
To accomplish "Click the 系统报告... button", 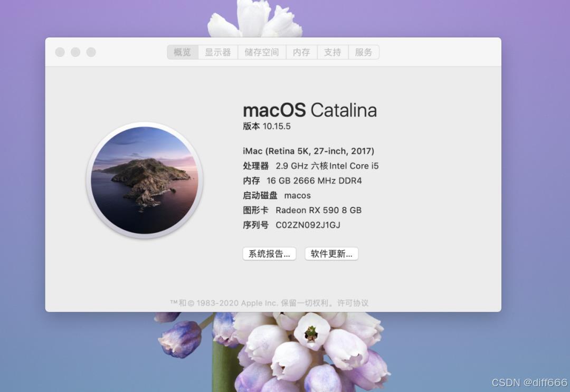I will (x=269, y=254).
